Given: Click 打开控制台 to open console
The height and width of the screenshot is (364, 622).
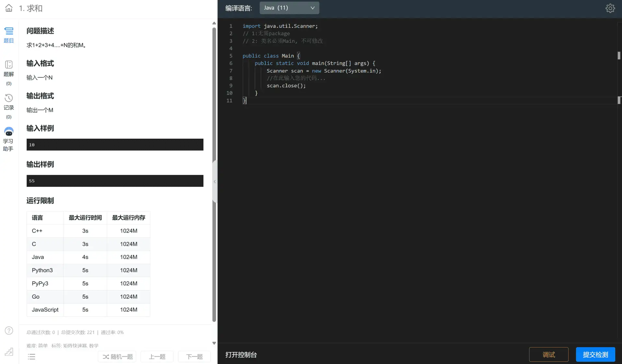Looking at the screenshot, I should 241,355.
